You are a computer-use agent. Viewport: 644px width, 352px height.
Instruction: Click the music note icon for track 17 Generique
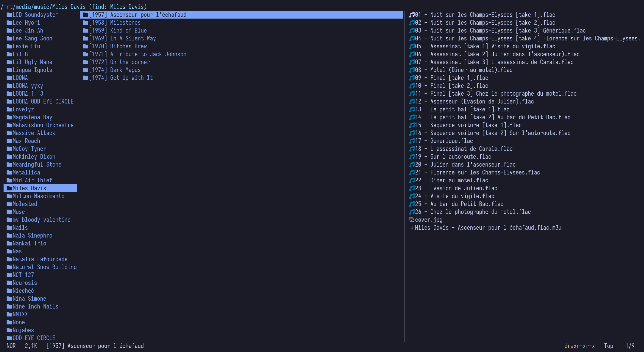coord(412,141)
